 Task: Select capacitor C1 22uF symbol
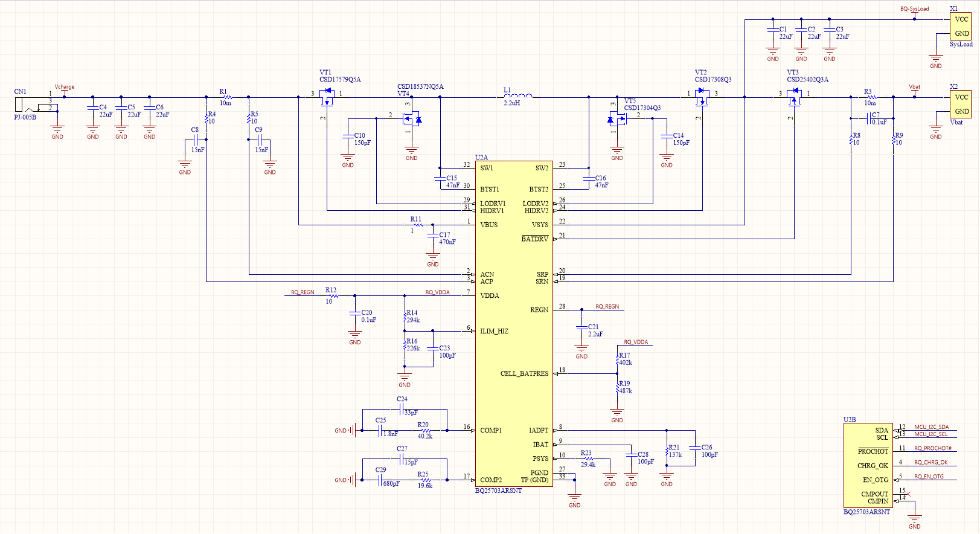pos(773,30)
